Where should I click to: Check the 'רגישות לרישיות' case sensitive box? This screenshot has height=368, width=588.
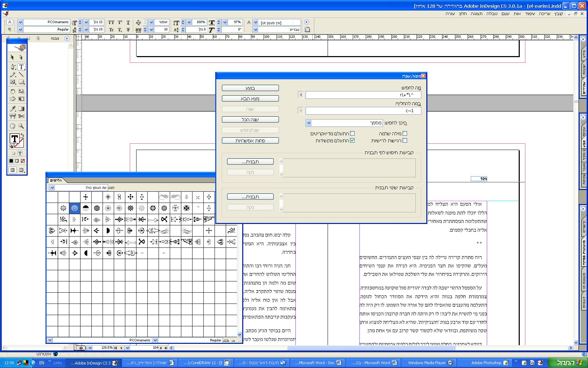pyautogui.click(x=405, y=141)
